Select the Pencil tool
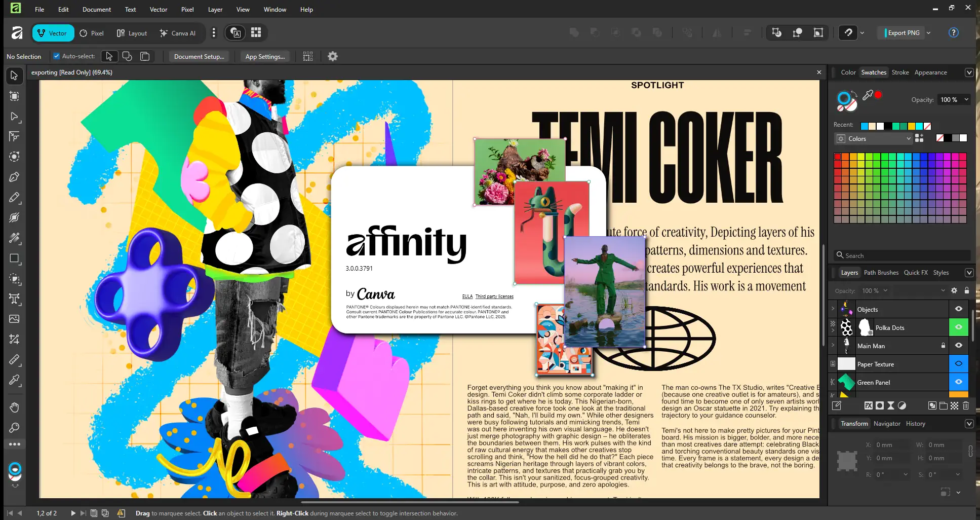Viewport: 980px width, 520px height. [x=14, y=197]
